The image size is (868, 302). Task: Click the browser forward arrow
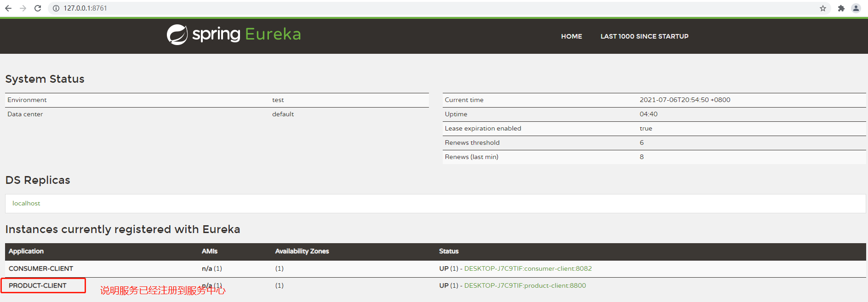coord(23,8)
